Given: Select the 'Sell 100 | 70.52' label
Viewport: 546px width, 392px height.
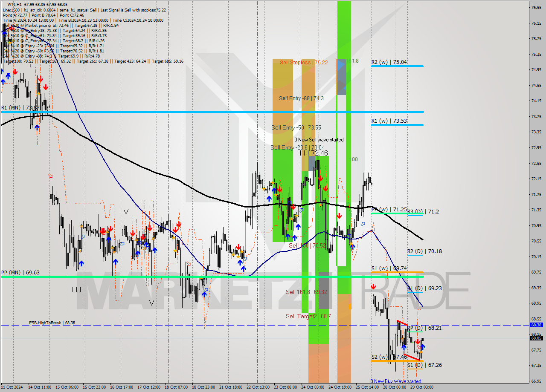Looking at the screenshot, I should coord(307,245).
